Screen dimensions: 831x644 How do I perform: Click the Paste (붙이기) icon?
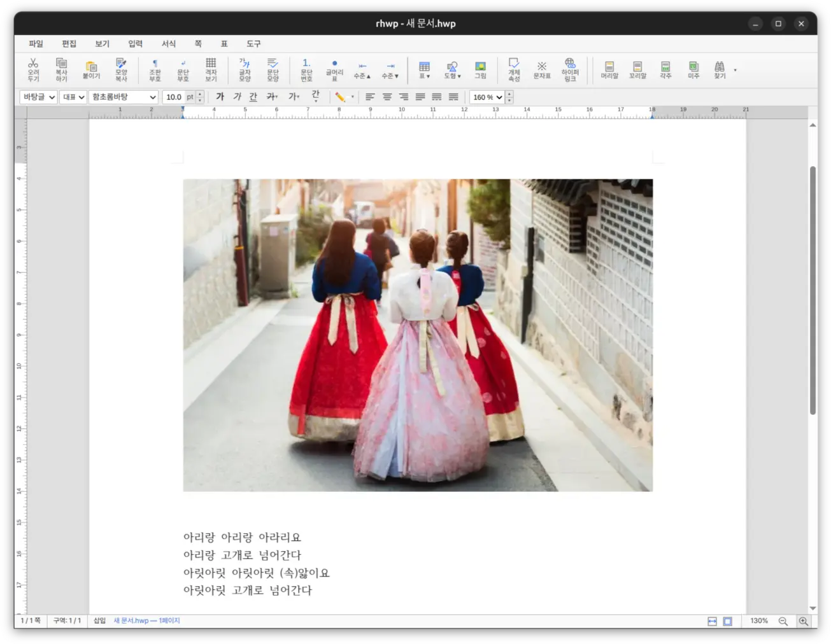(x=91, y=70)
